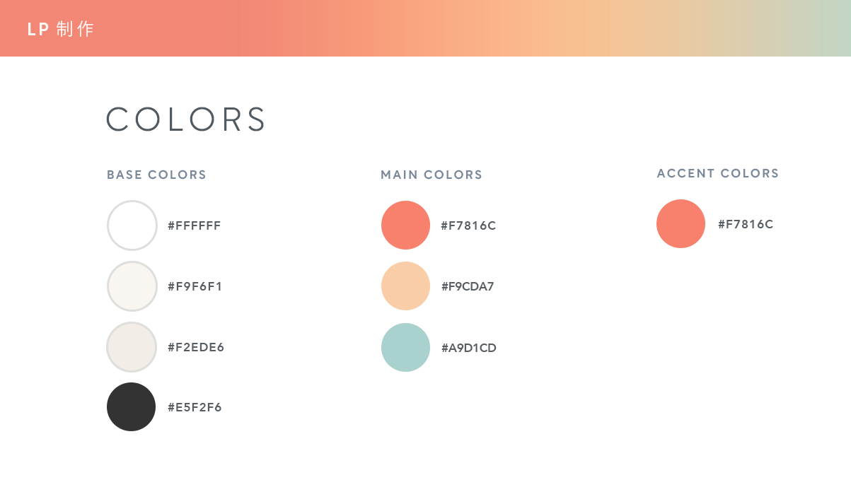Click the #A9D1CD hex code label
851x504 pixels.
click(x=469, y=348)
